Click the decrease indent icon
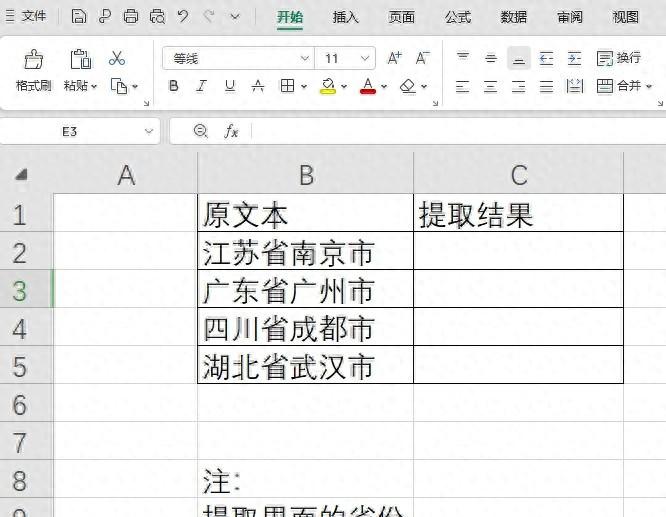Viewport: 666px width, 517px height. (546, 58)
